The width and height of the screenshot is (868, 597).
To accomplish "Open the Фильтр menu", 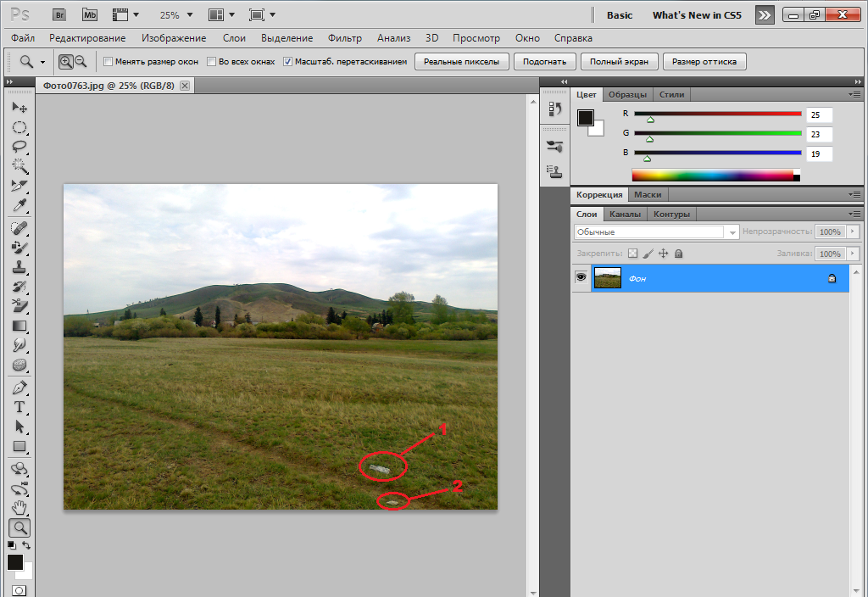I will point(345,38).
